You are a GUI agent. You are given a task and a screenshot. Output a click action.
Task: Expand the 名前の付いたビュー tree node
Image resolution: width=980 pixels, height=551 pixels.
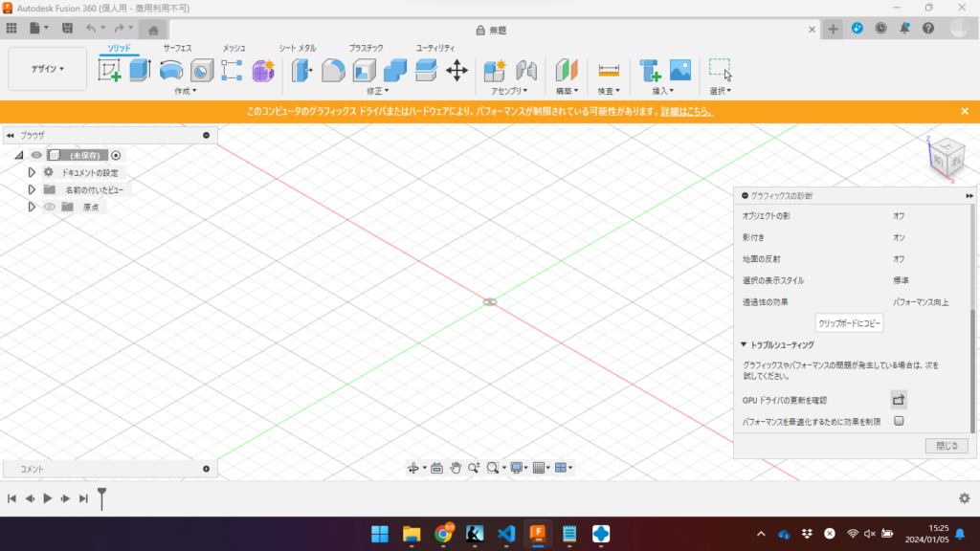click(32, 189)
